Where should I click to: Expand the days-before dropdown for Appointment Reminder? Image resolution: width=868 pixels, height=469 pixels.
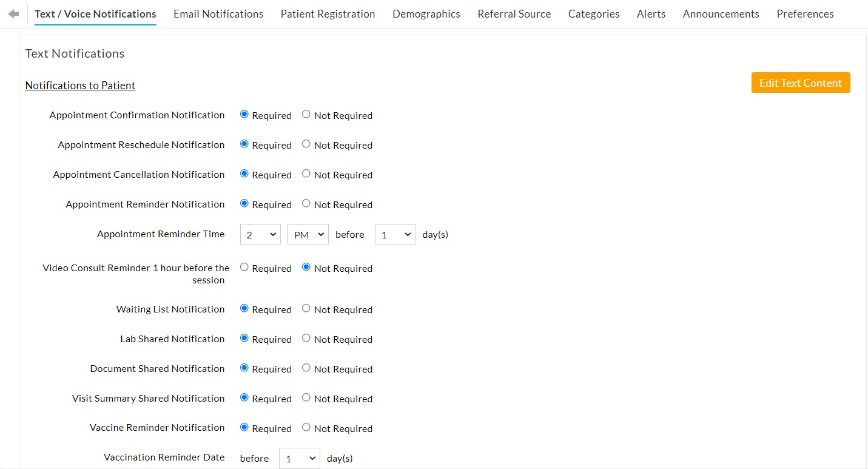(394, 234)
